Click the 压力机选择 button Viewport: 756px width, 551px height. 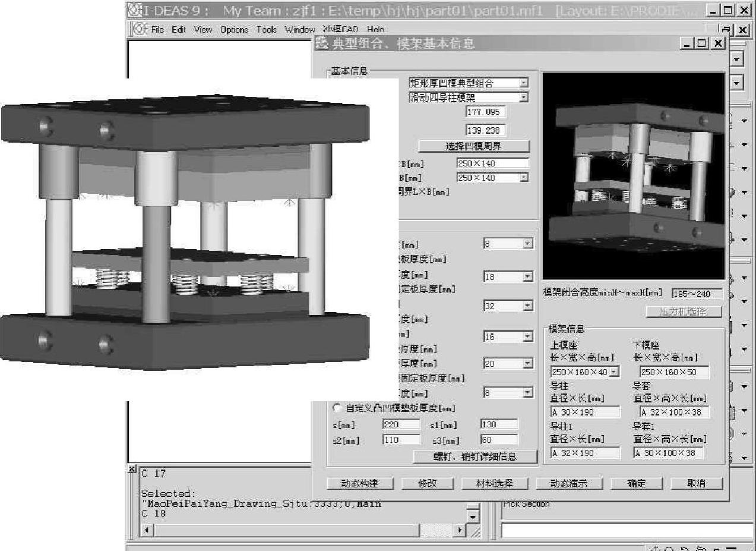coord(684,311)
